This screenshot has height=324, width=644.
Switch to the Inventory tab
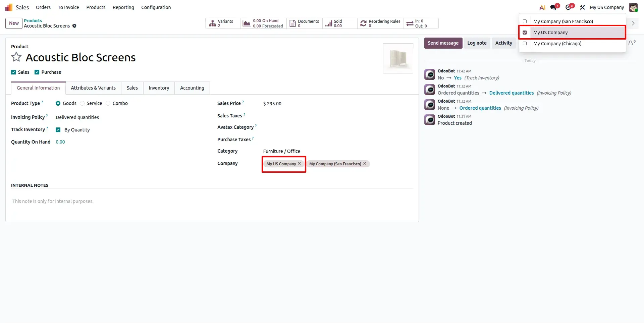point(159,88)
